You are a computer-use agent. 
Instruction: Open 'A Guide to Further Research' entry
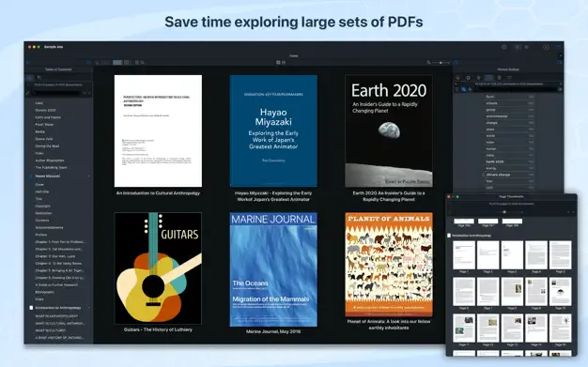pyautogui.click(x=56, y=285)
